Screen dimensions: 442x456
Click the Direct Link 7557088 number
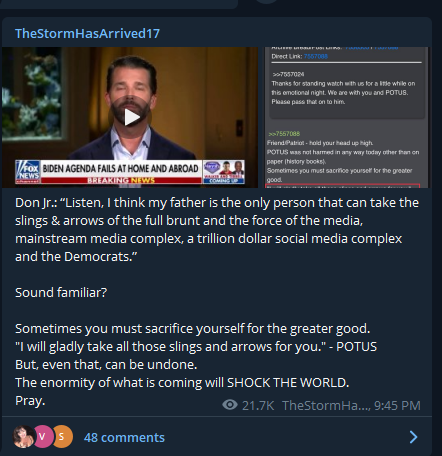click(316, 56)
